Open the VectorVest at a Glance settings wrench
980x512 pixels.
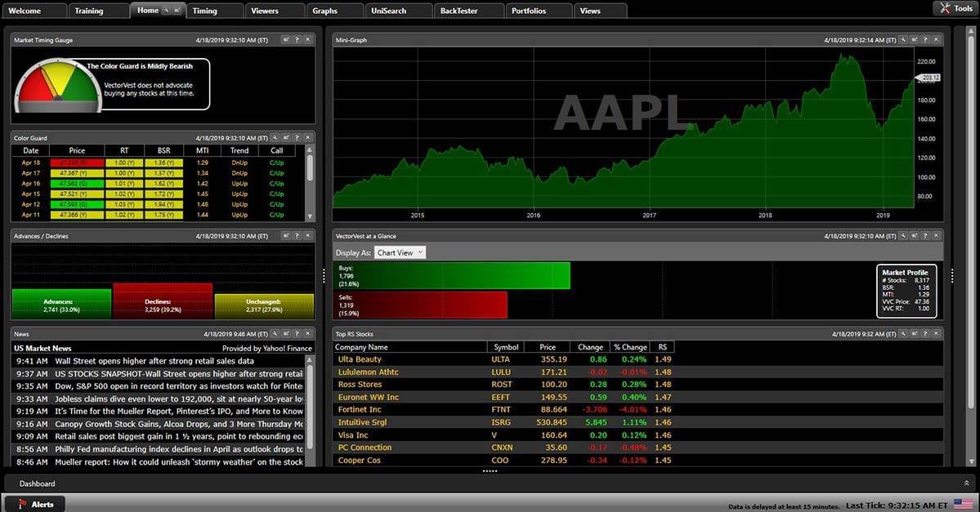(903, 235)
